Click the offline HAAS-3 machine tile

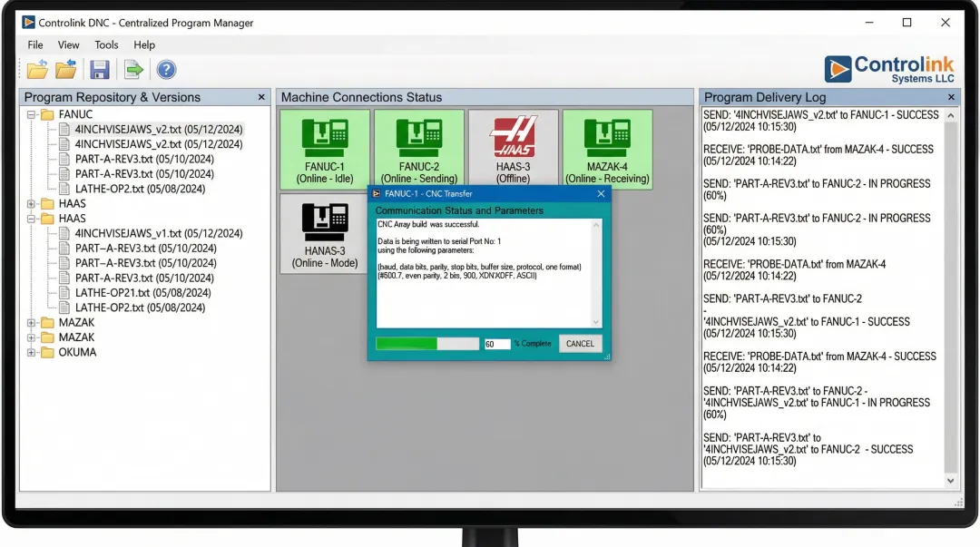[x=514, y=150]
